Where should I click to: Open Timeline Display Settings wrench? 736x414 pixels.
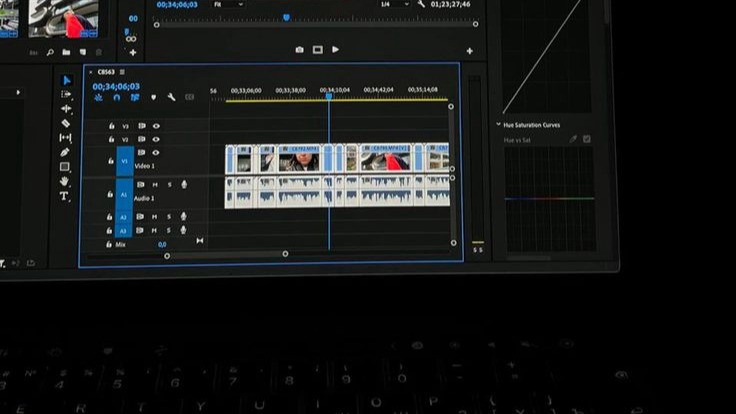(x=171, y=97)
